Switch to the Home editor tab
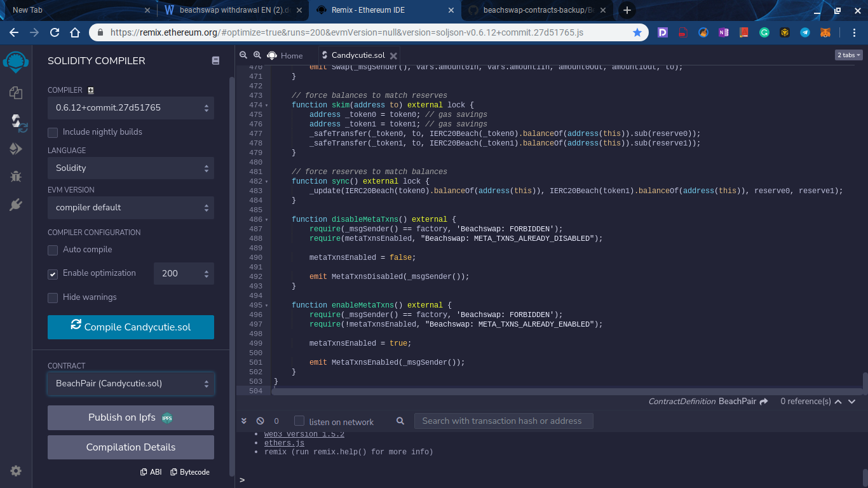 coord(285,56)
